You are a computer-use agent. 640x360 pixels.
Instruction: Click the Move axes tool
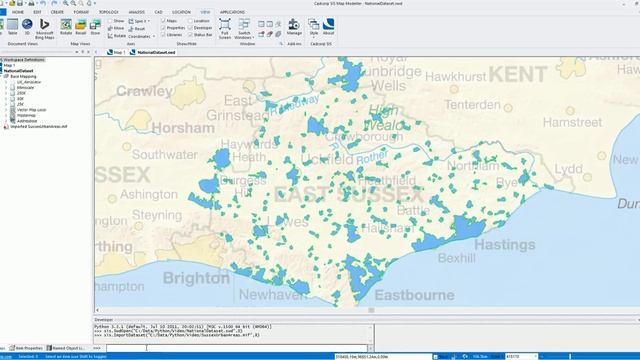click(x=116, y=28)
